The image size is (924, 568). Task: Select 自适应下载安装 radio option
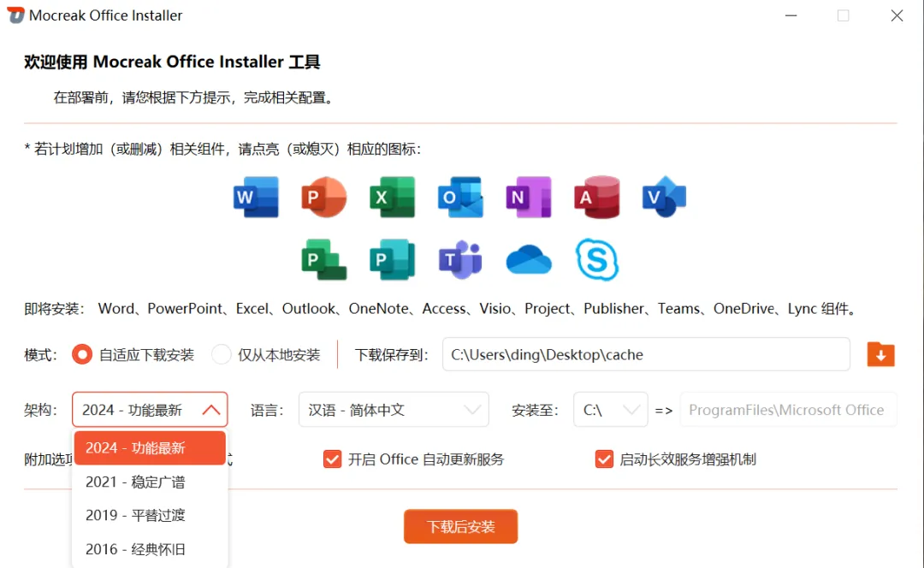(82, 355)
